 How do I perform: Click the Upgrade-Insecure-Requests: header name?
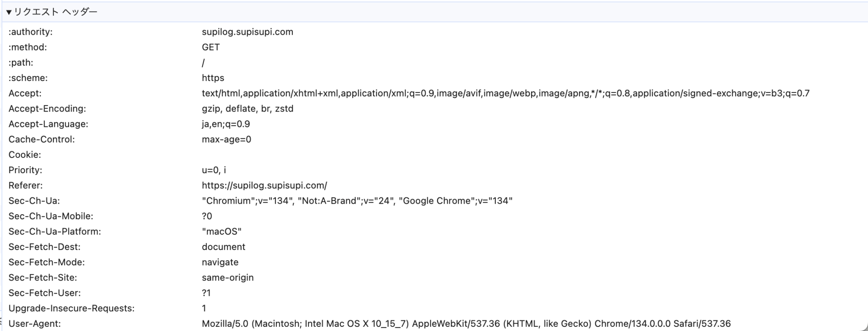tap(71, 309)
